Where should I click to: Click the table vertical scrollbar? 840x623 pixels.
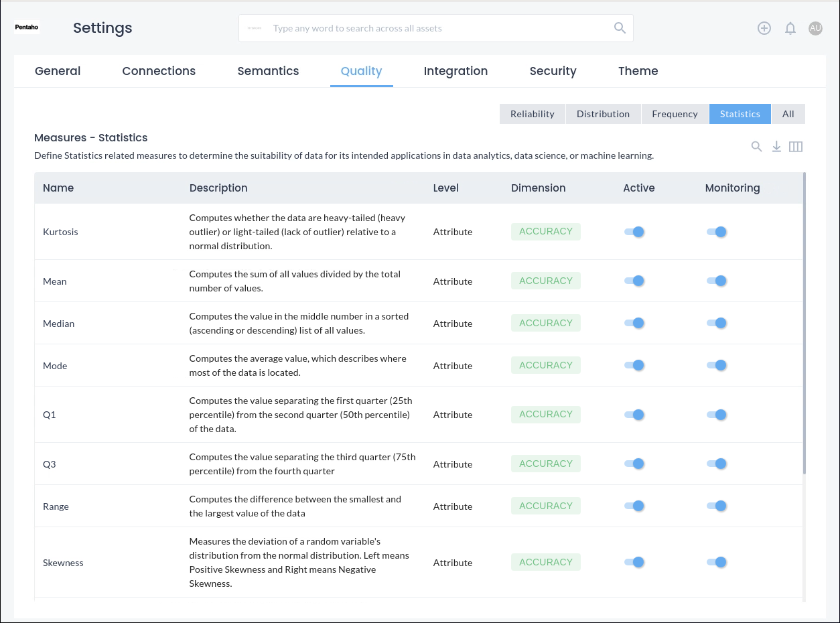[804, 322]
